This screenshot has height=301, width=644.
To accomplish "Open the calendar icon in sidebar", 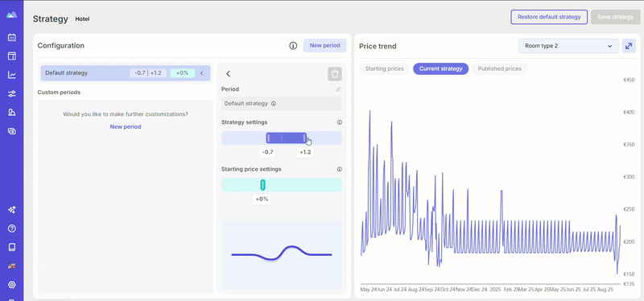I will [12, 37].
